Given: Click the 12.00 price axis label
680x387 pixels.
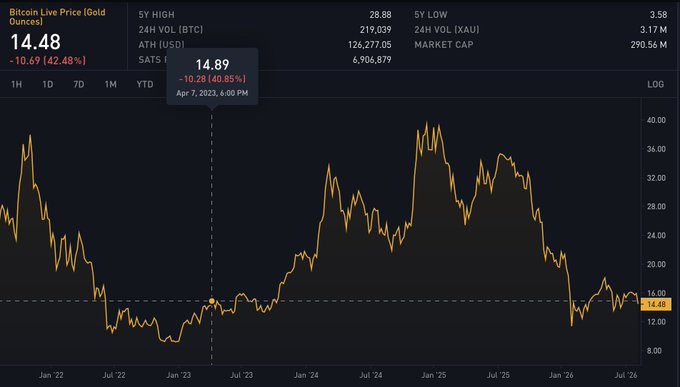Looking at the screenshot, I should point(656,322).
